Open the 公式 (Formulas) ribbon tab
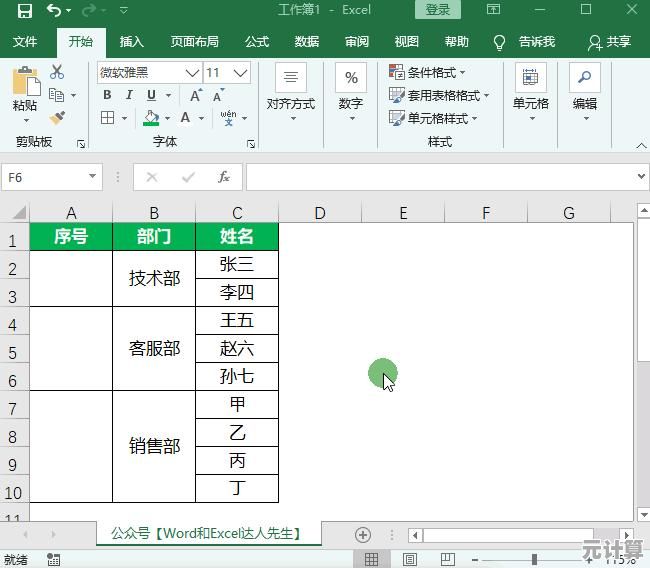The height and width of the screenshot is (568, 650). coord(257,42)
